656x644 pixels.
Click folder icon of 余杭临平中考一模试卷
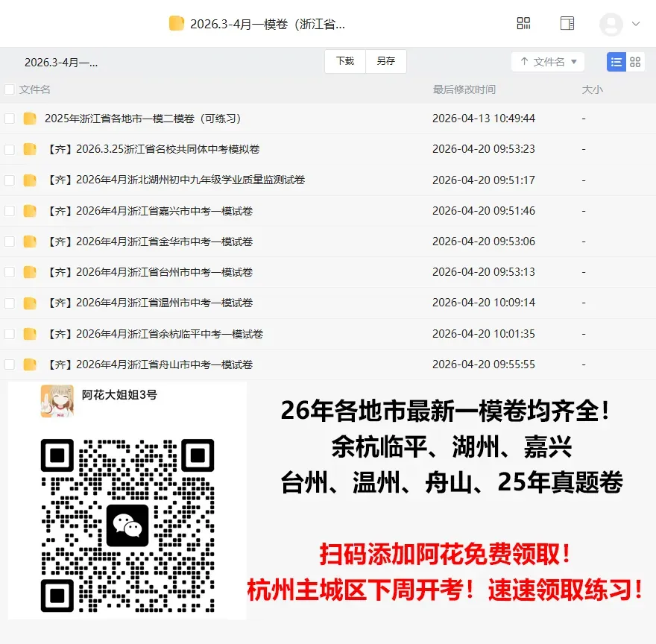[x=30, y=333]
